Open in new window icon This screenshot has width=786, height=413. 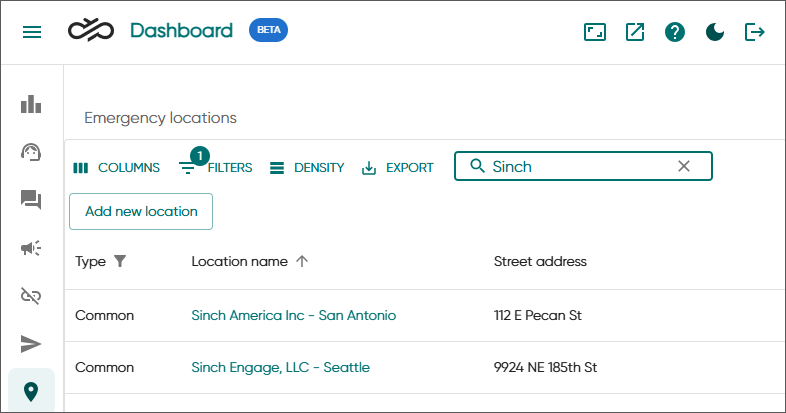point(635,32)
